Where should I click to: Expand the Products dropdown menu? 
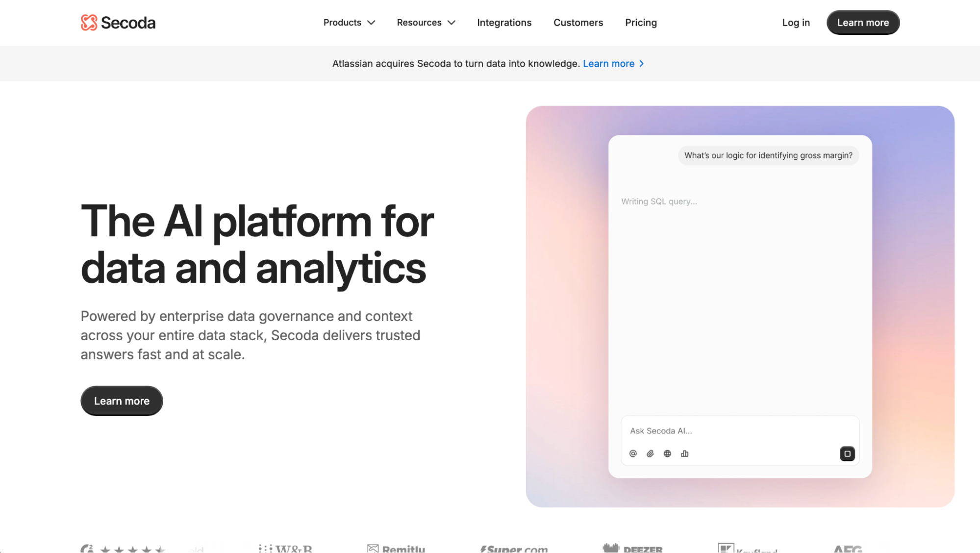349,23
